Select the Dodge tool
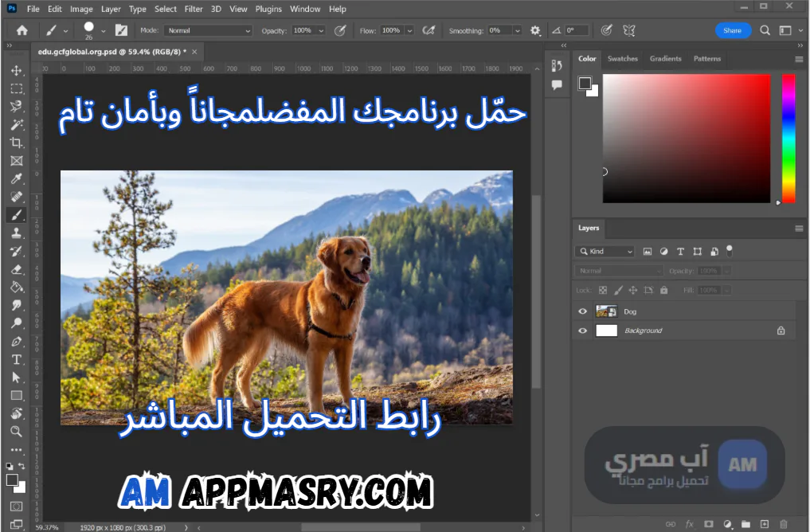The image size is (810, 532). click(x=17, y=323)
